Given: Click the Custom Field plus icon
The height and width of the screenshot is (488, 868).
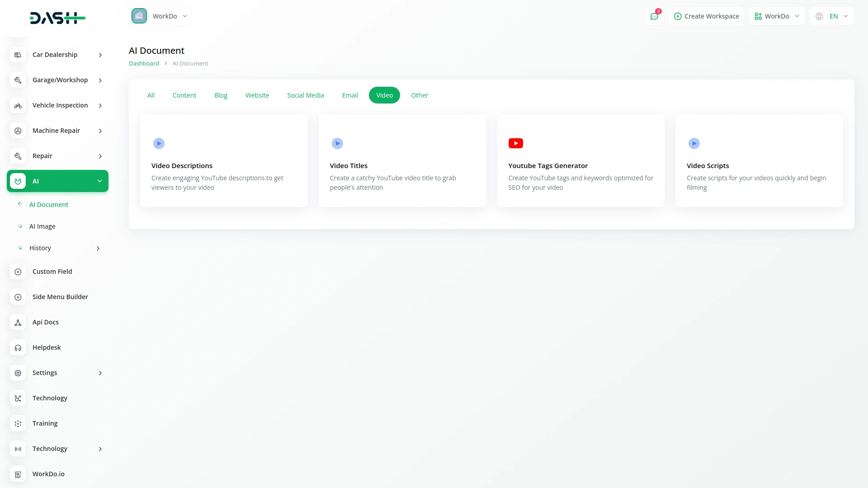Looking at the screenshot, I should (18, 272).
